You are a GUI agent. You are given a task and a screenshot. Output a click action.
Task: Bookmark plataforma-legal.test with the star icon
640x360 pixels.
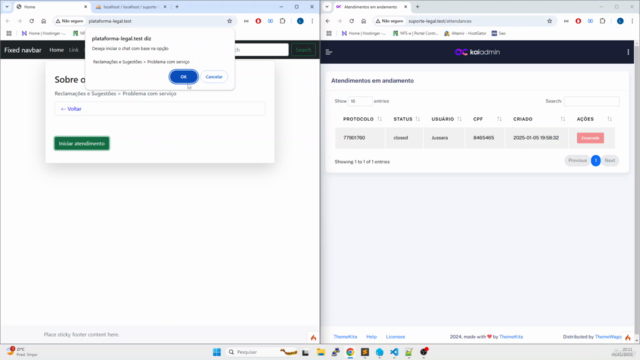tap(229, 21)
